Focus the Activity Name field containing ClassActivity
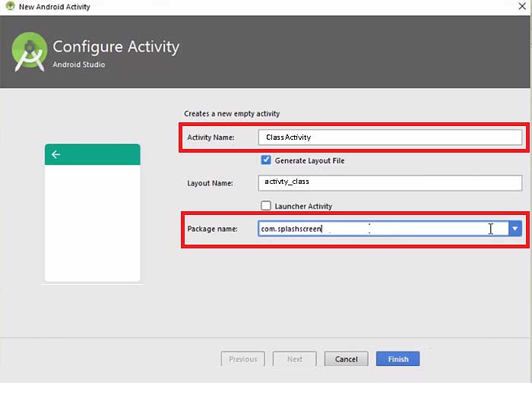Screen dimensions: 532x414 (x=390, y=137)
